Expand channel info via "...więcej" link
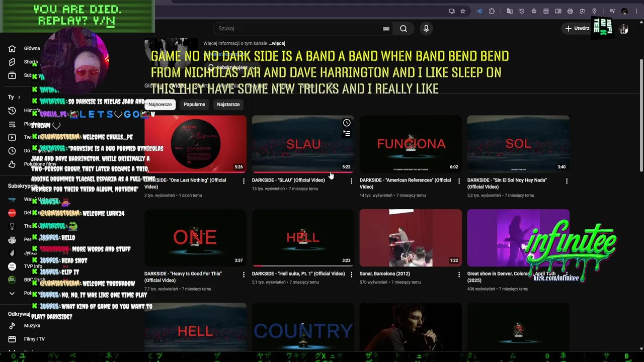The width and height of the screenshot is (644, 362). coord(277,44)
